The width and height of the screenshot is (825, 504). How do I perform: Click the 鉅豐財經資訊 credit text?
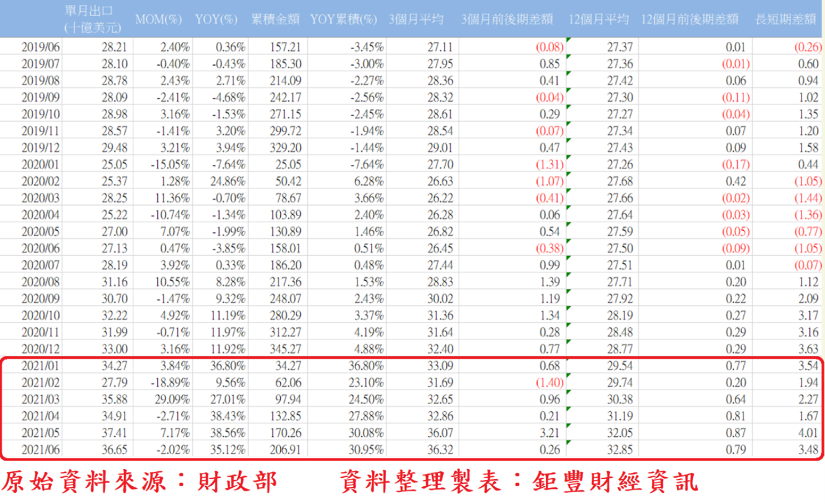(616, 481)
